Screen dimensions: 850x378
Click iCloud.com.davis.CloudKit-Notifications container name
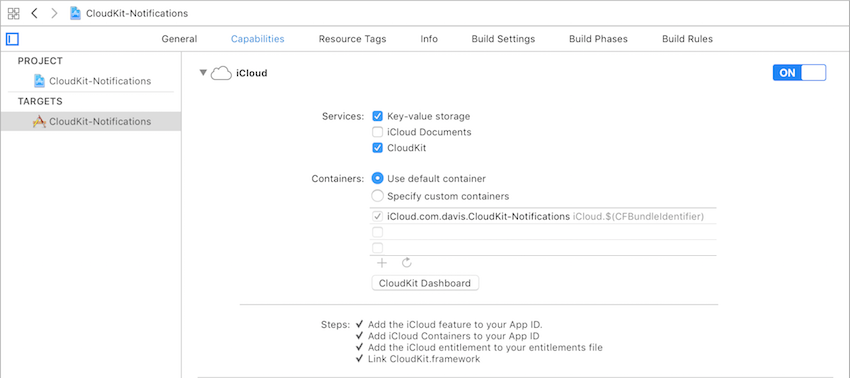coord(478,216)
